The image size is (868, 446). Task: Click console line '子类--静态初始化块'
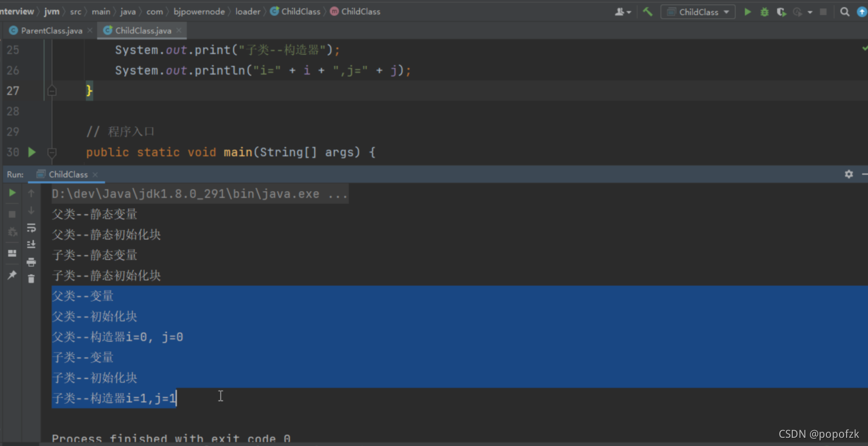[106, 276]
